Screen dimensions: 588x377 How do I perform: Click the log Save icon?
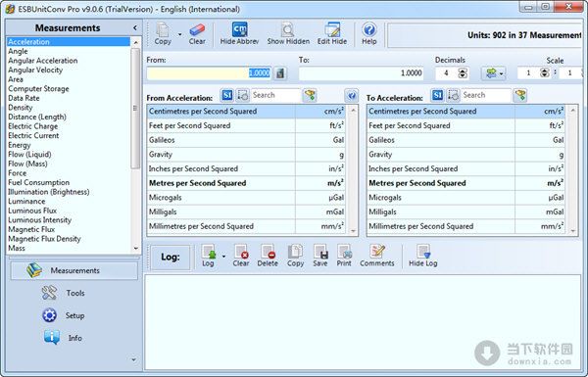[320, 256]
